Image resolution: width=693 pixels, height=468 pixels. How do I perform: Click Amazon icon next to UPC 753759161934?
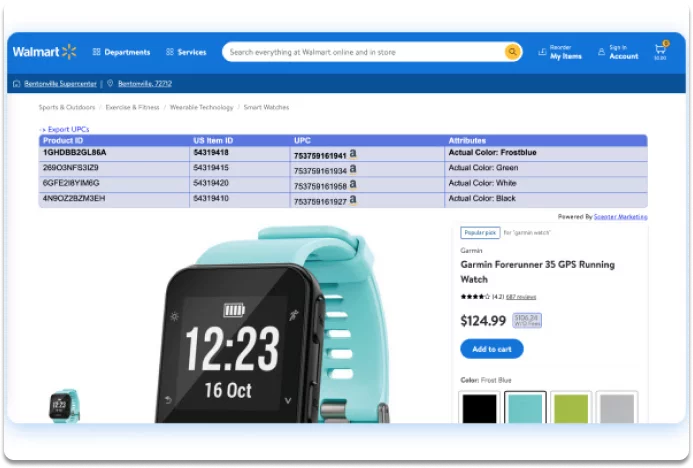(x=353, y=169)
